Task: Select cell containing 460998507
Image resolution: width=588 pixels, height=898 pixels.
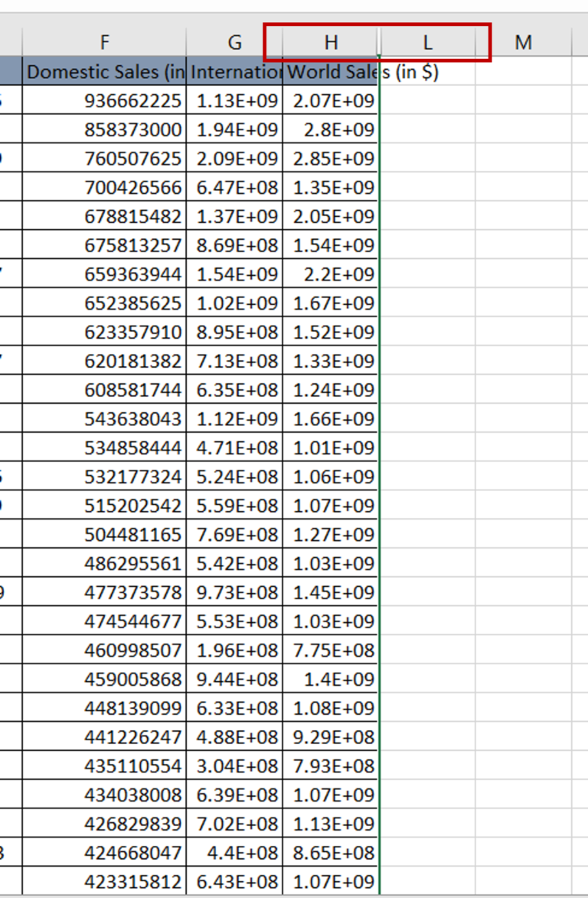Action: (x=104, y=650)
